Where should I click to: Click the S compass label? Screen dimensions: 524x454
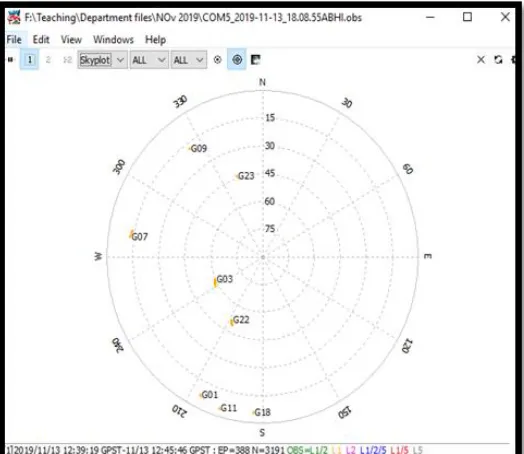pyautogui.click(x=262, y=433)
